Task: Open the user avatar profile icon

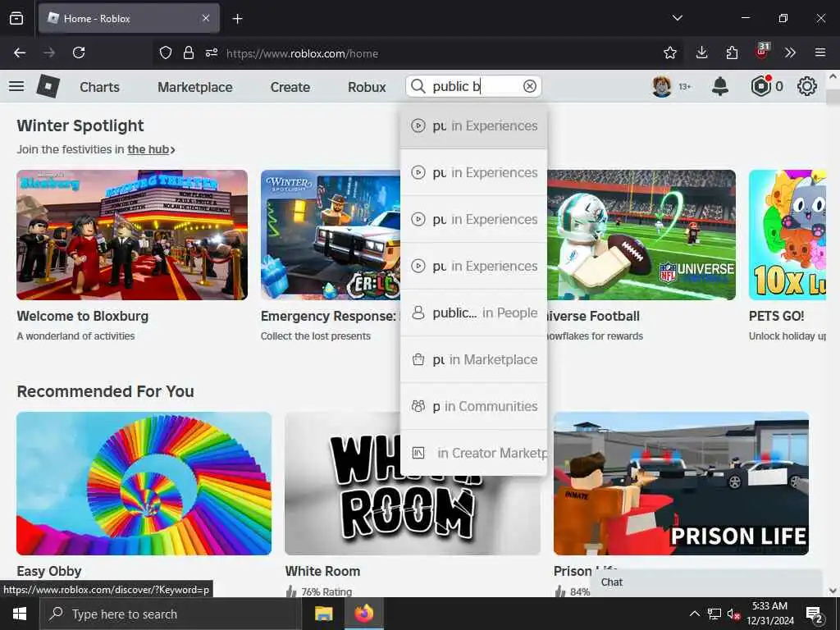Action: pos(662,86)
